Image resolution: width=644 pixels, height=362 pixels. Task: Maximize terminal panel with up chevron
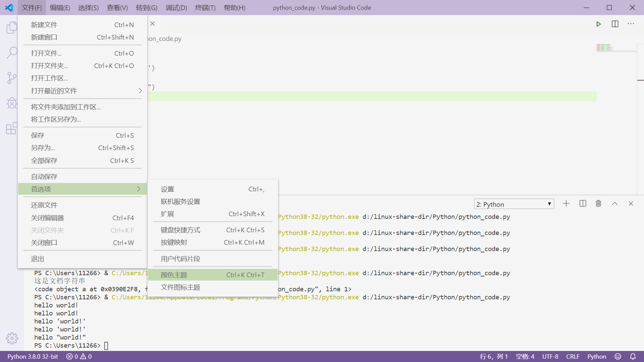[x=614, y=203]
